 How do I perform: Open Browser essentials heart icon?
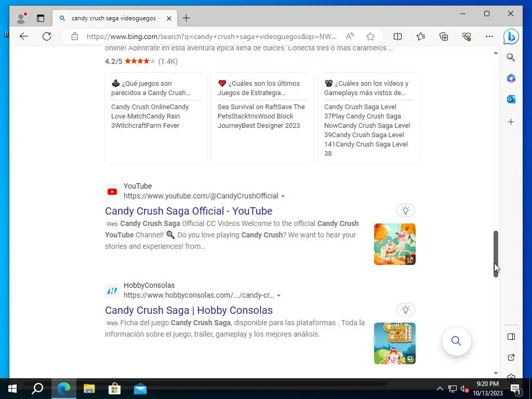pos(467,36)
